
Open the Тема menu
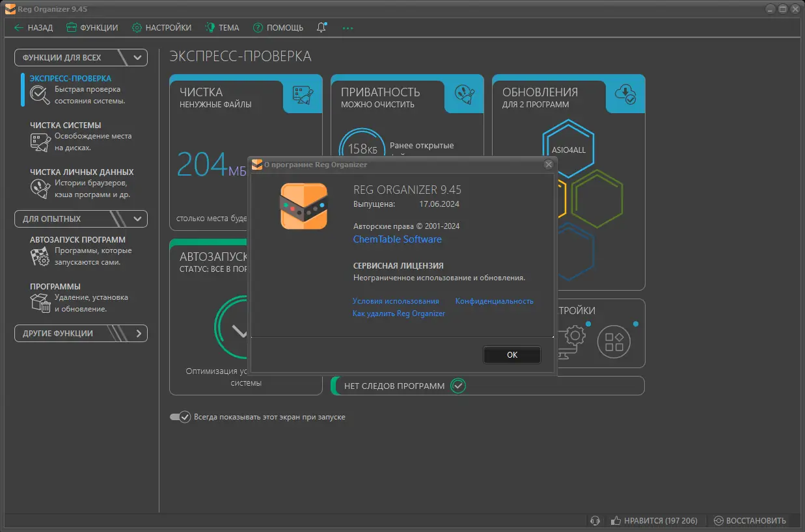click(222, 27)
